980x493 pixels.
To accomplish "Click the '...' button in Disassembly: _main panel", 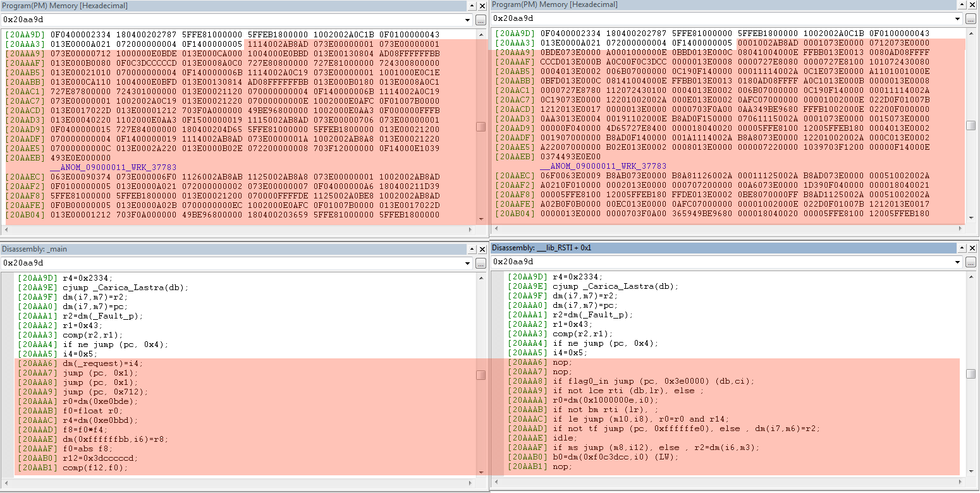I will coord(481,263).
